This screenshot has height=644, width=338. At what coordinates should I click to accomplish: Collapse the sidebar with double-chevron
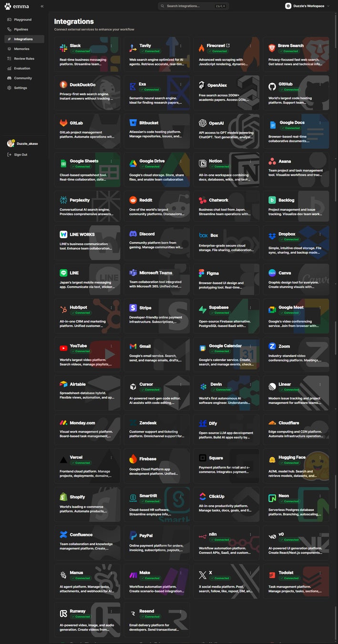[42, 6]
